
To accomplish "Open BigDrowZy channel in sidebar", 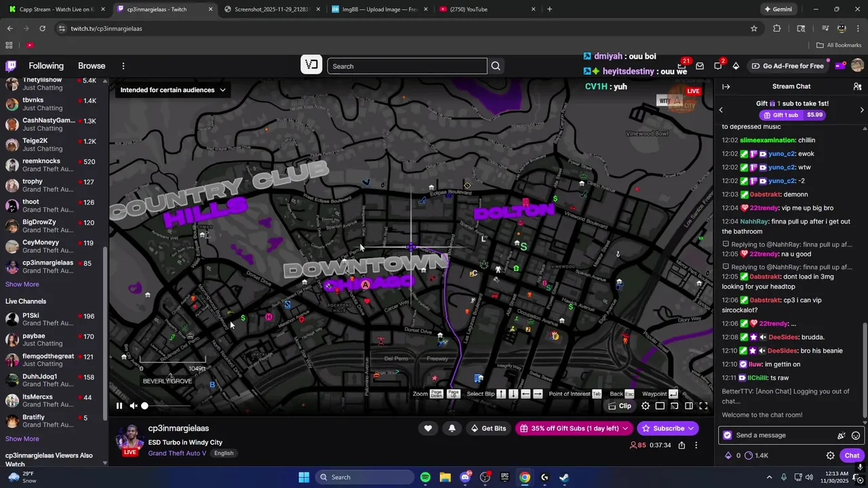I will coord(54,226).
